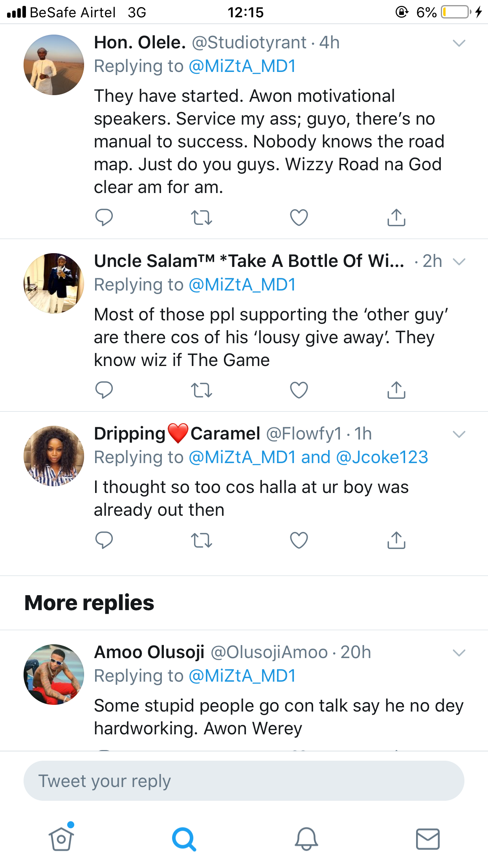Screen dimensions: 488x868
Task: Retweet Hon. Olele's tweet
Action: (202, 217)
